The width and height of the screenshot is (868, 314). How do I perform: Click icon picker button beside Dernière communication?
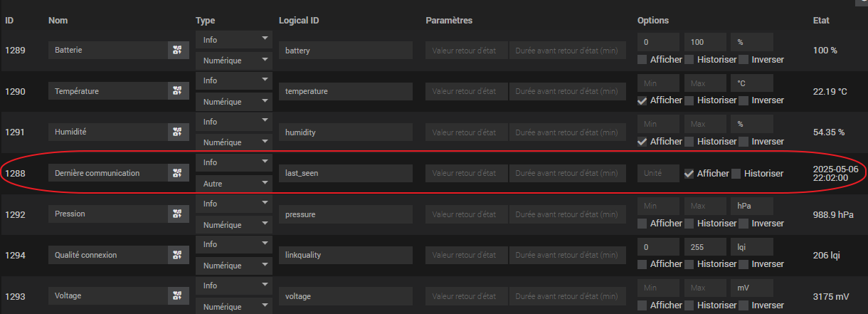(x=178, y=173)
